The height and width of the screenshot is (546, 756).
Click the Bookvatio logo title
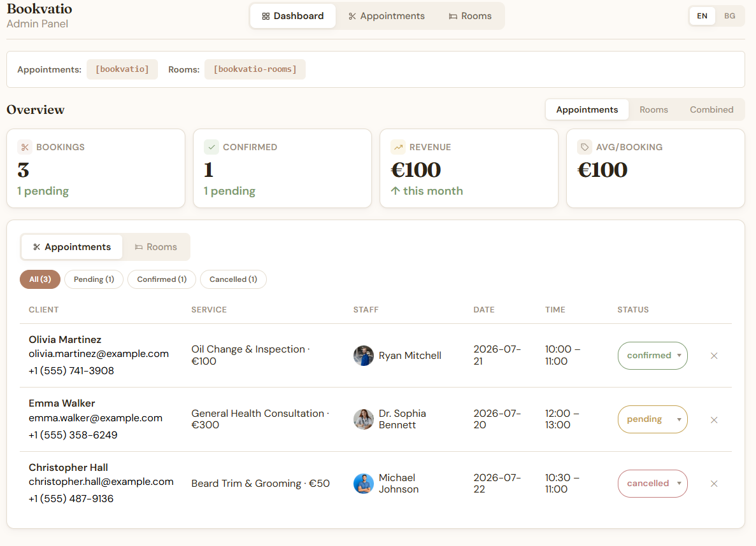[39, 9]
